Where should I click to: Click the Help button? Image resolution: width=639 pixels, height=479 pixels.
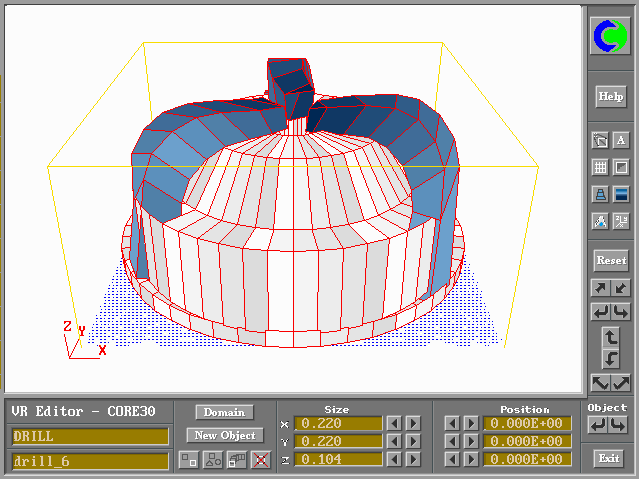[610, 97]
